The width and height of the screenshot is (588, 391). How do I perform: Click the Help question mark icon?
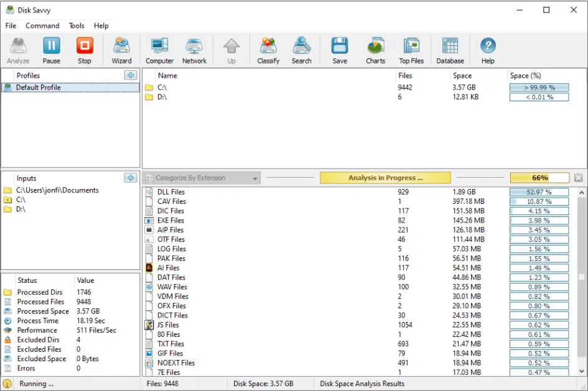coord(488,46)
